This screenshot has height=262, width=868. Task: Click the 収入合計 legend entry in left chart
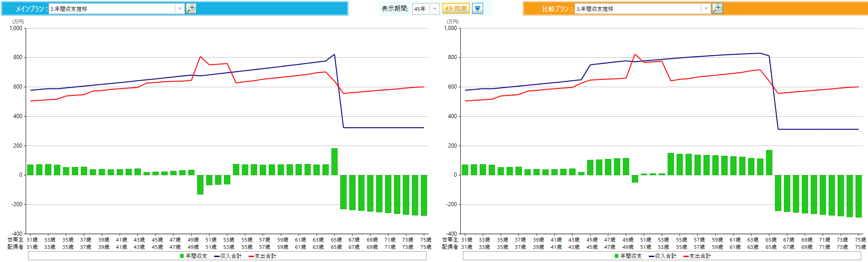[231, 256]
